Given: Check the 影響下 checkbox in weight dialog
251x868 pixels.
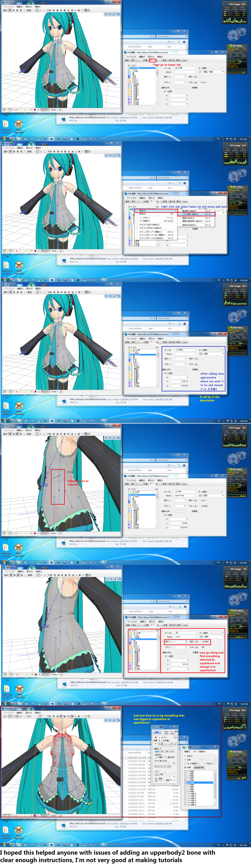Looking at the screenshot, I should click(x=157, y=758).
